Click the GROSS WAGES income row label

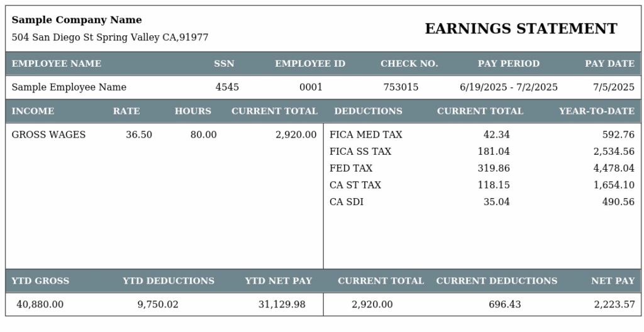(x=48, y=135)
